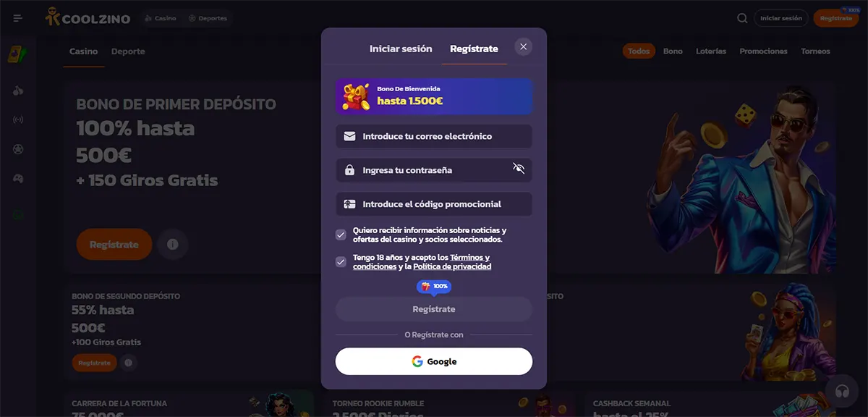Close the registration dialog with X
868x417 pixels.
(524, 47)
